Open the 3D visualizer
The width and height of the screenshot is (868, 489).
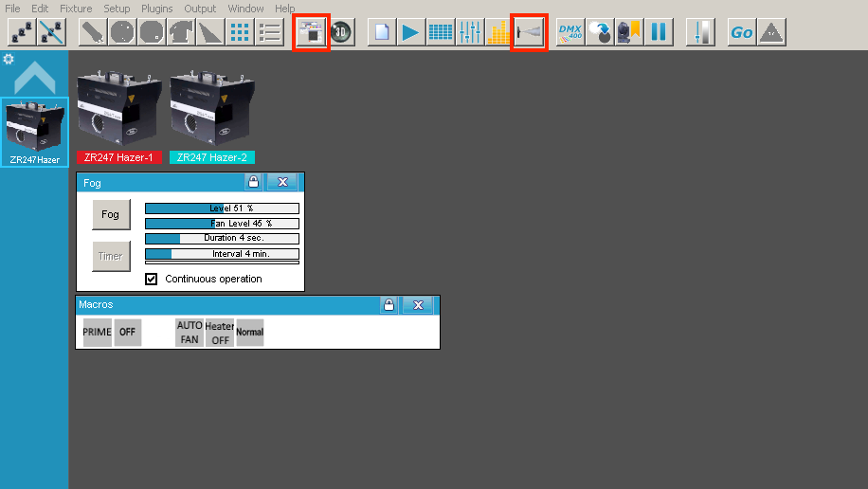tap(341, 32)
